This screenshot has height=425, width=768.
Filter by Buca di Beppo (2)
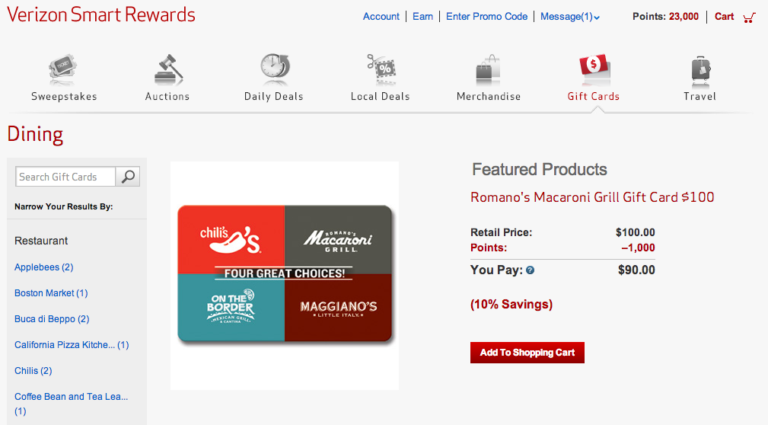tap(51, 319)
